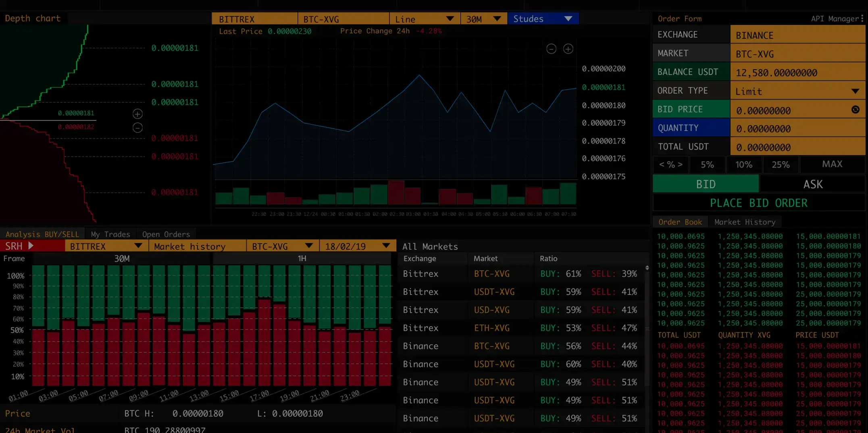868x433 pixels.
Task: Click the BTC-XVG market field in order form
Action: click(797, 54)
